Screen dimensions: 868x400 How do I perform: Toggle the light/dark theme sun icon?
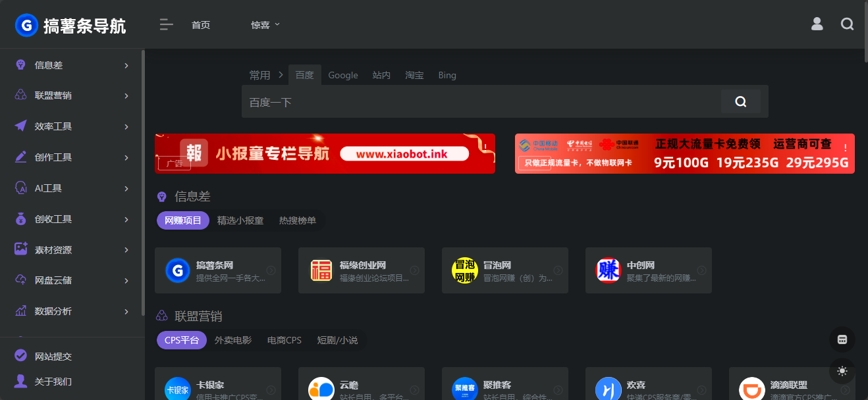(x=842, y=371)
